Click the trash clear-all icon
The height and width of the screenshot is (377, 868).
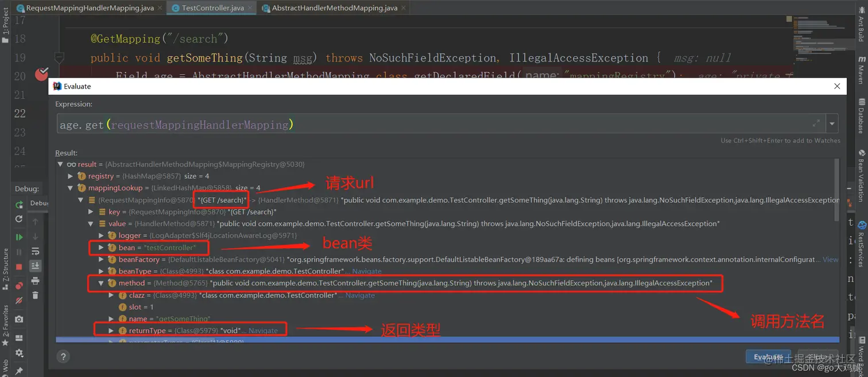pos(35,295)
